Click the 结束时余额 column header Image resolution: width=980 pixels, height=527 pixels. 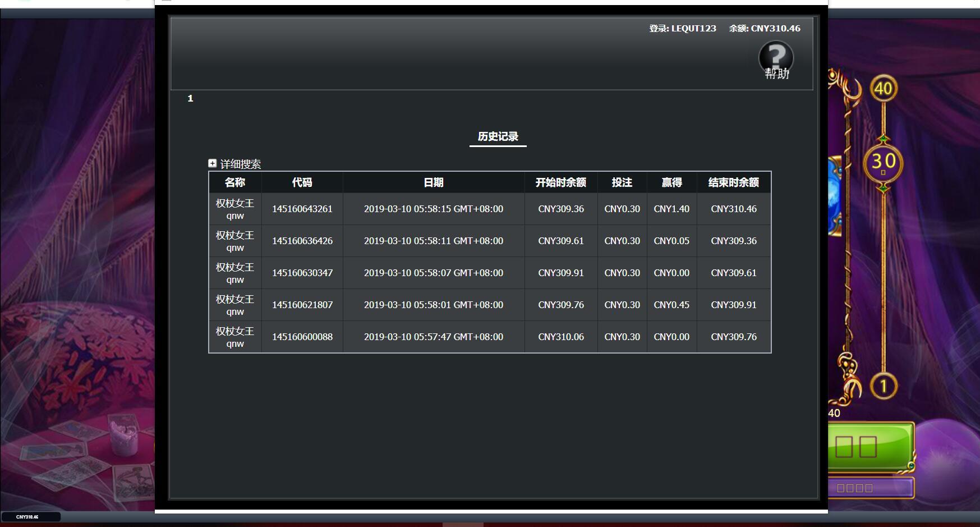click(734, 182)
